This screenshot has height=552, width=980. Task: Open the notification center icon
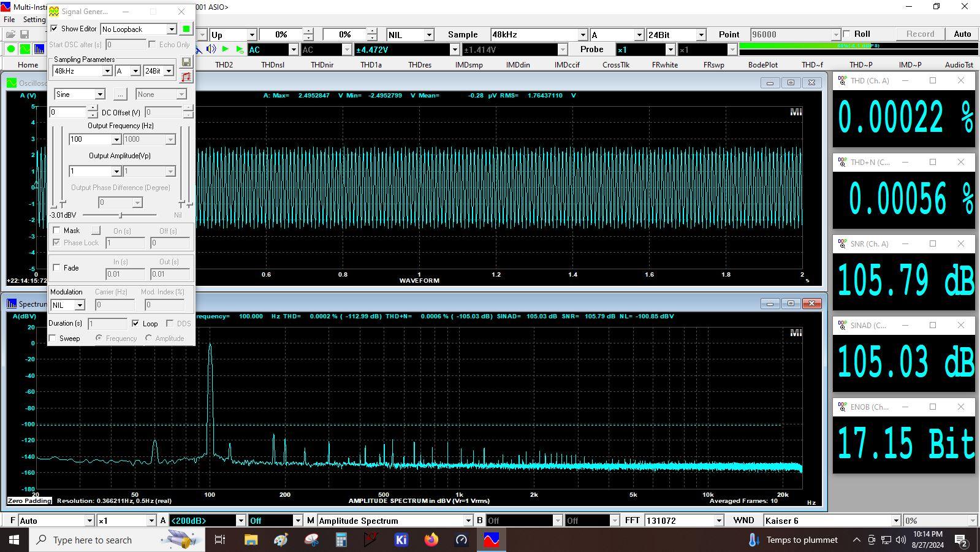pos(961,540)
